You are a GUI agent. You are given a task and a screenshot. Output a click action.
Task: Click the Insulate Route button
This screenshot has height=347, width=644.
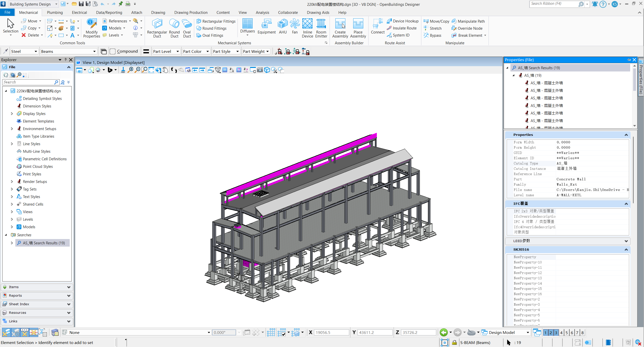point(402,28)
